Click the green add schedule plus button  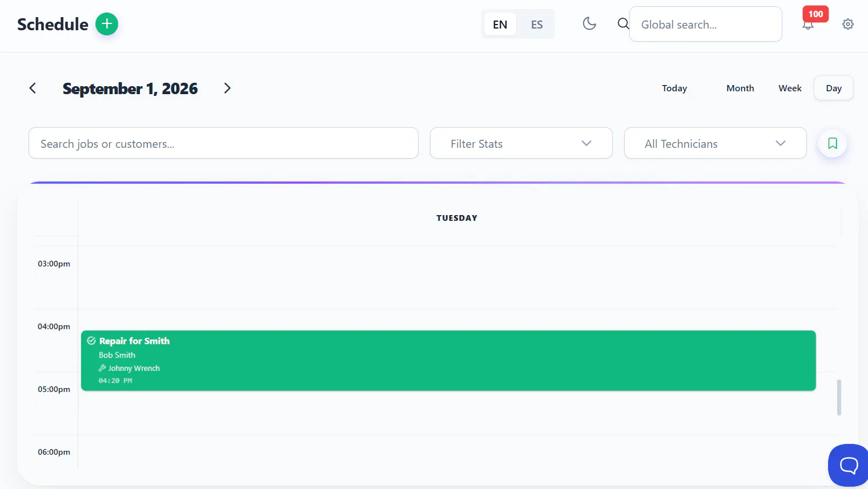(x=107, y=24)
